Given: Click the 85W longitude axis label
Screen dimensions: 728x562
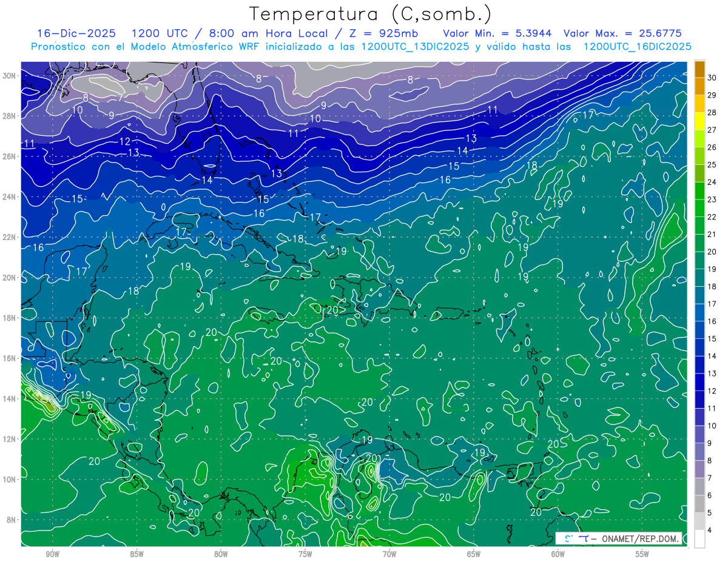Looking at the screenshot, I should click(x=136, y=554).
